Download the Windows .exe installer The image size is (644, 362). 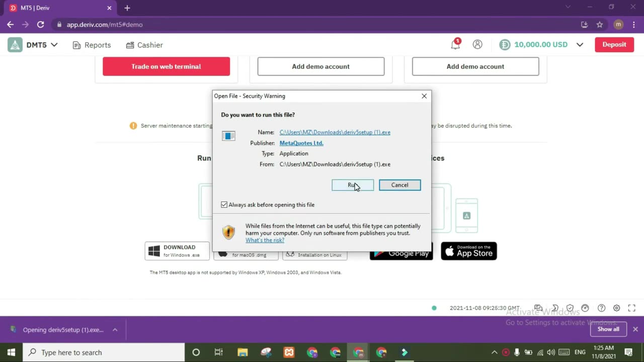point(177,251)
